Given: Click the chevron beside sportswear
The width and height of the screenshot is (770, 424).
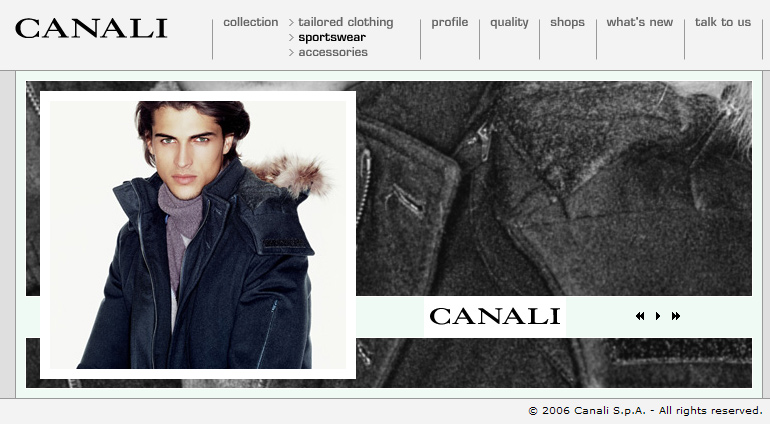Looking at the screenshot, I should [x=291, y=37].
